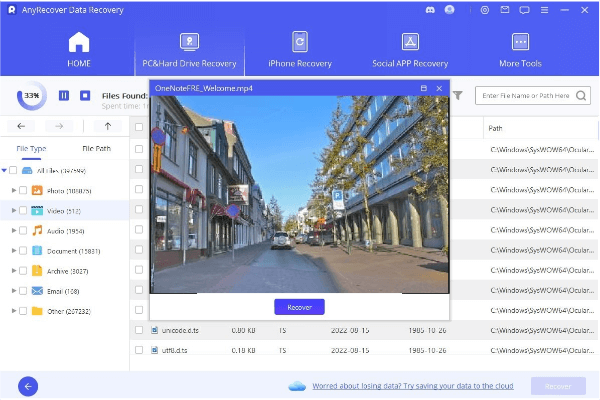This screenshot has width=600, height=400.
Task: Expand the Archive category tree node
Action: (14, 271)
